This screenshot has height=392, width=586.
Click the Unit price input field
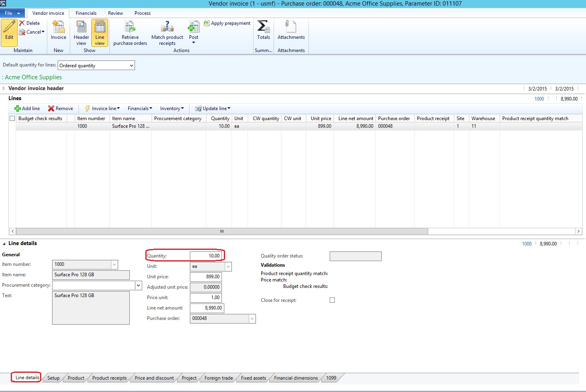pyautogui.click(x=205, y=277)
